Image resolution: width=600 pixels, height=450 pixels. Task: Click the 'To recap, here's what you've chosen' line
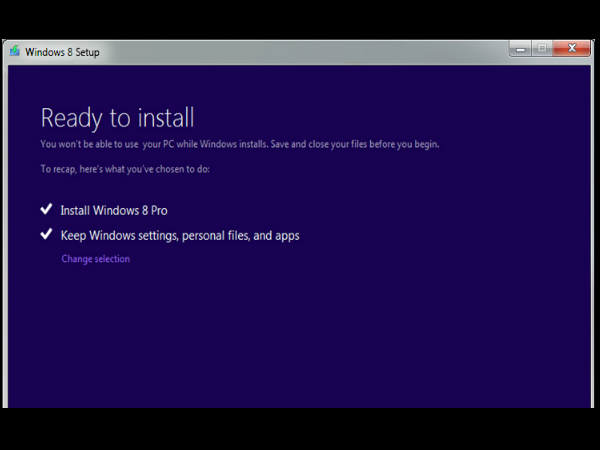(x=125, y=169)
